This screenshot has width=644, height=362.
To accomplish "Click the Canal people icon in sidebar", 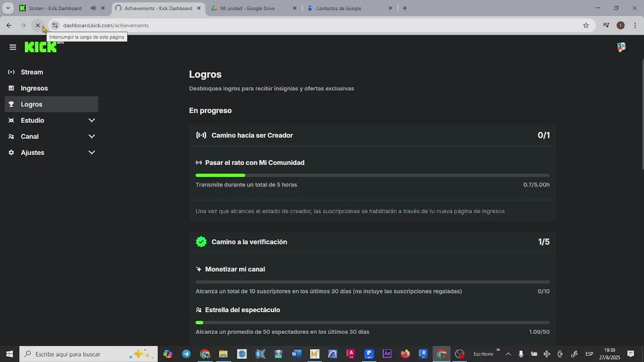I will tap(11, 136).
